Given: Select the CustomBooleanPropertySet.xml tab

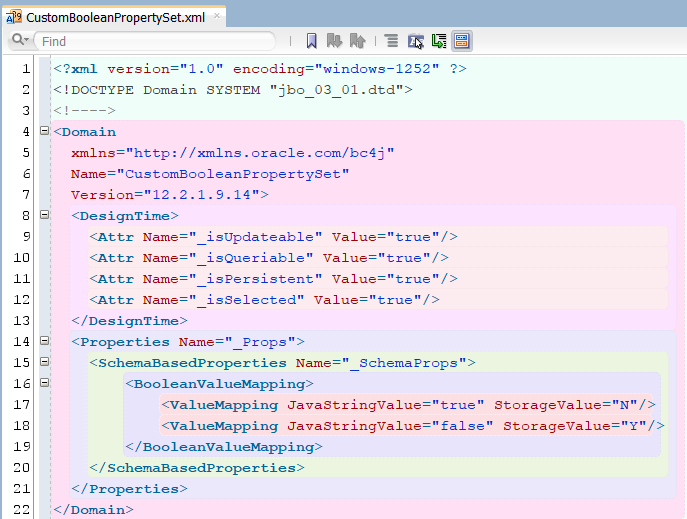Looking at the screenshot, I should click(x=115, y=18).
